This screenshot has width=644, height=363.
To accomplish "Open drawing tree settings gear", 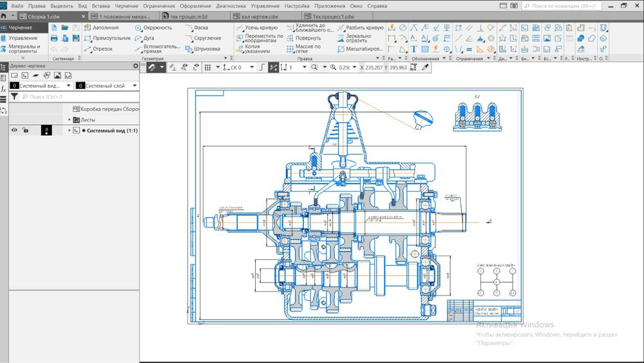I will coord(135,66).
